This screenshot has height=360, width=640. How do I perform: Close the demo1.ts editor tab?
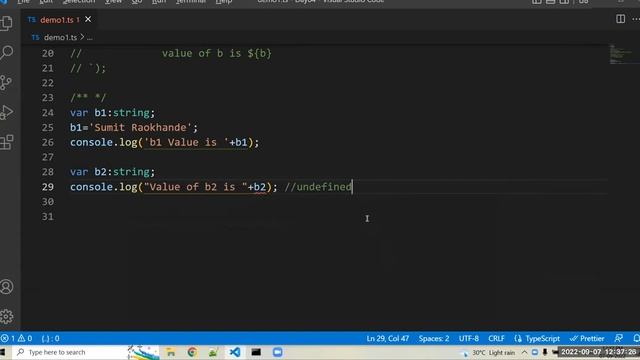pyautogui.click(x=88, y=20)
